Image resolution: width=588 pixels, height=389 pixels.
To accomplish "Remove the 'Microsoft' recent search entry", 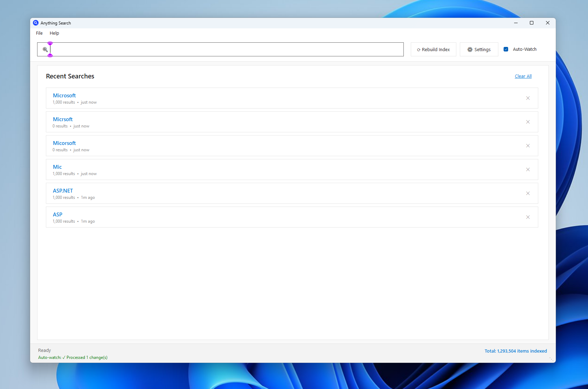I will [528, 98].
